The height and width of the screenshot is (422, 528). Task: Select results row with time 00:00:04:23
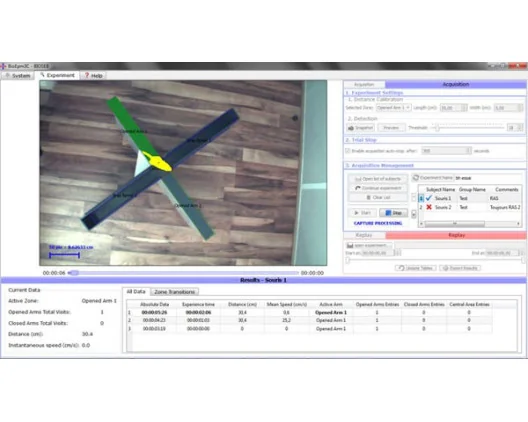[309, 320]
